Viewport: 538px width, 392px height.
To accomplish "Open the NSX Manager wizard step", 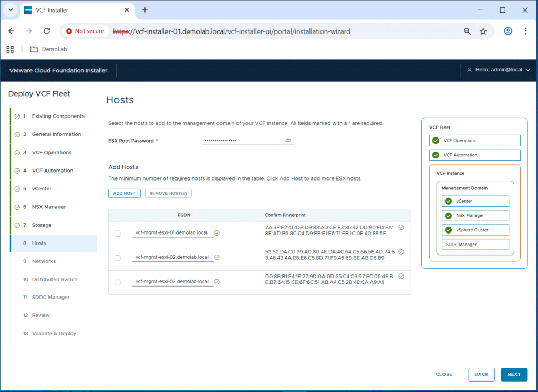I will coord(48,207).
